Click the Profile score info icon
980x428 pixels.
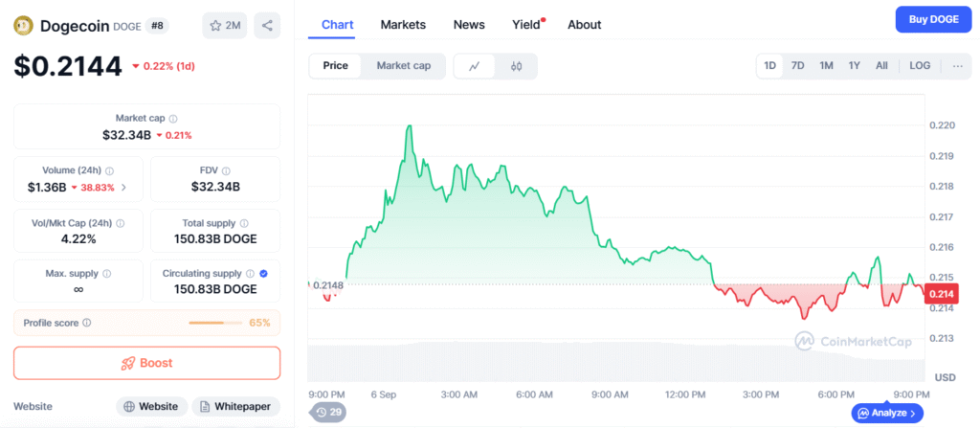(x=87, y=323)
